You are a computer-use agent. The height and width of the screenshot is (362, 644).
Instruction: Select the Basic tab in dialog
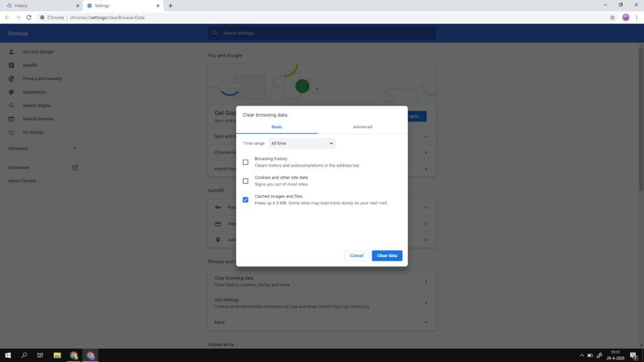coord(277,127)
